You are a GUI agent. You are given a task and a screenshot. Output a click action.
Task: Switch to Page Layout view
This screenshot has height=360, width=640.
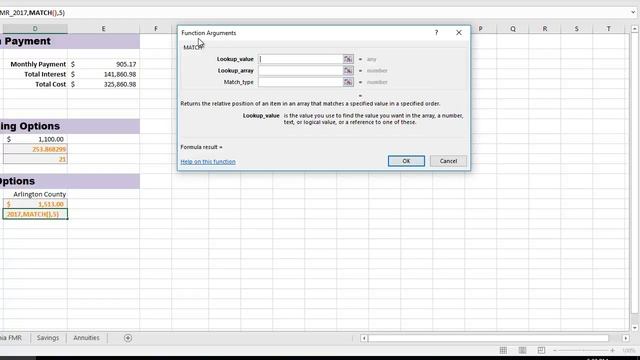point(522,350)
